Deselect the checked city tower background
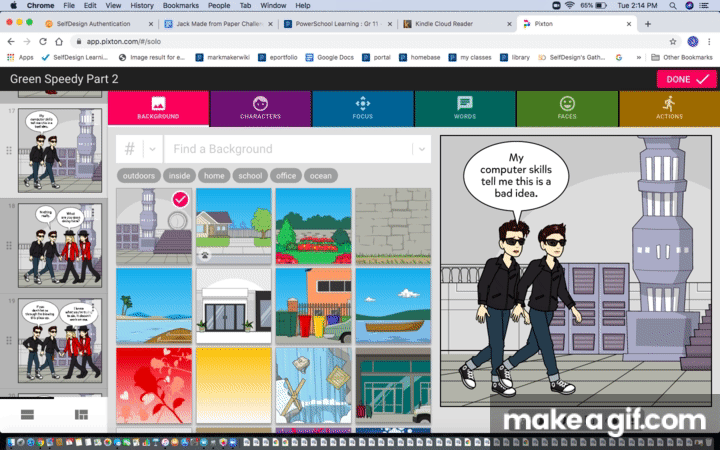This screenshot has height=450, width=720. point(180,200)
